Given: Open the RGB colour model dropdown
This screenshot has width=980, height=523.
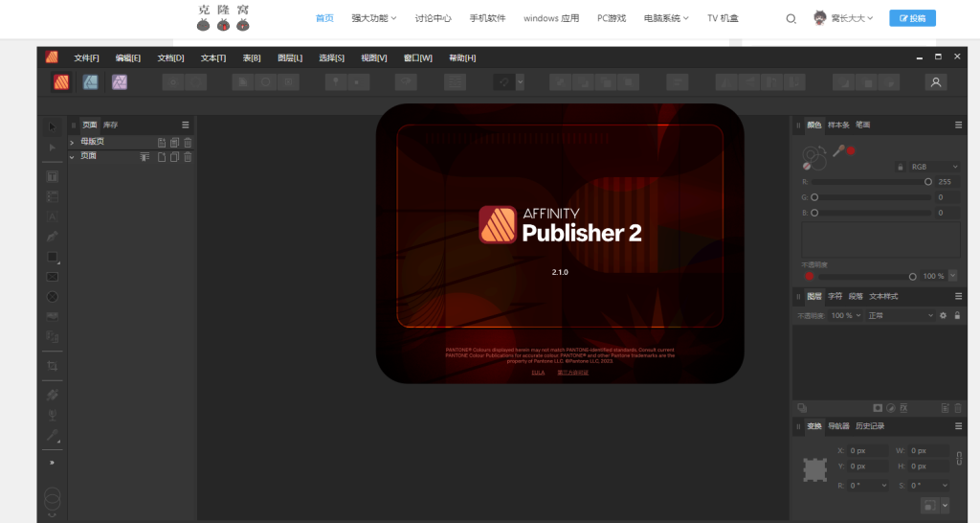Looking at the screenshot, I should pyautogui.click(x=934, y=167).
